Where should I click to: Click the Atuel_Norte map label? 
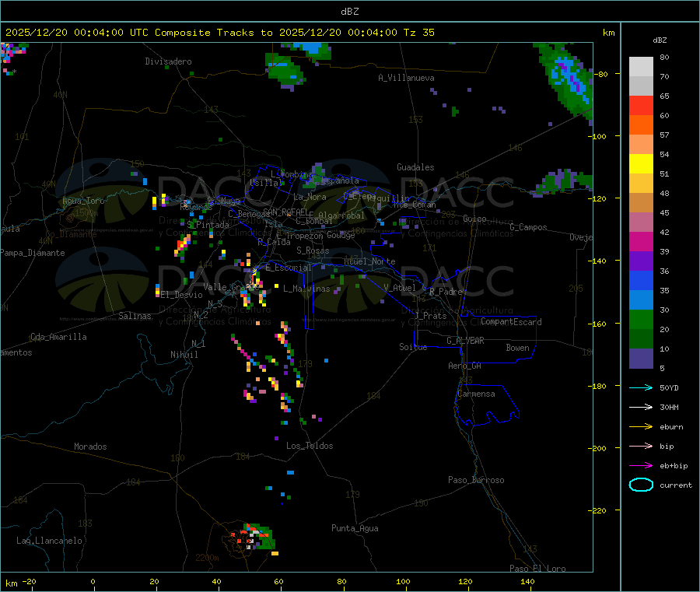coord(369,261)
